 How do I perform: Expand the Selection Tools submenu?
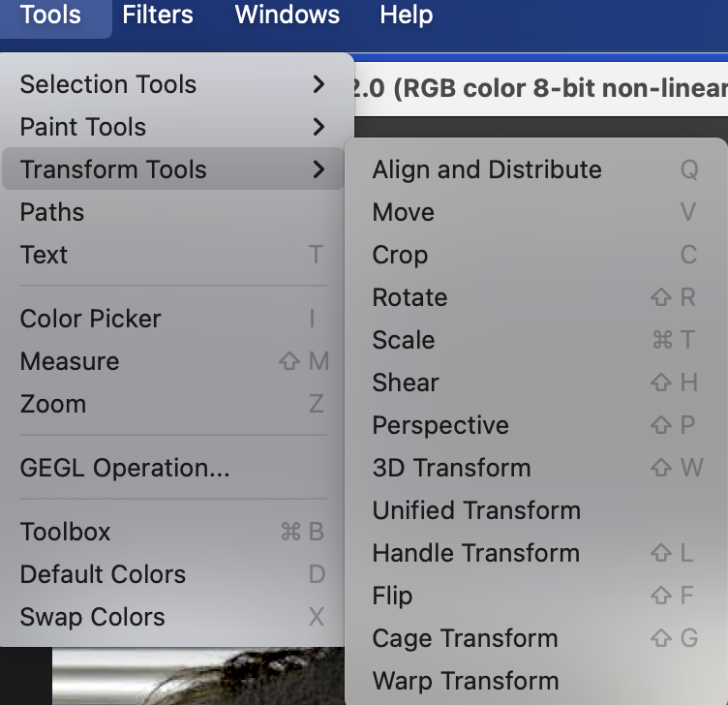(x=107, y=84)
